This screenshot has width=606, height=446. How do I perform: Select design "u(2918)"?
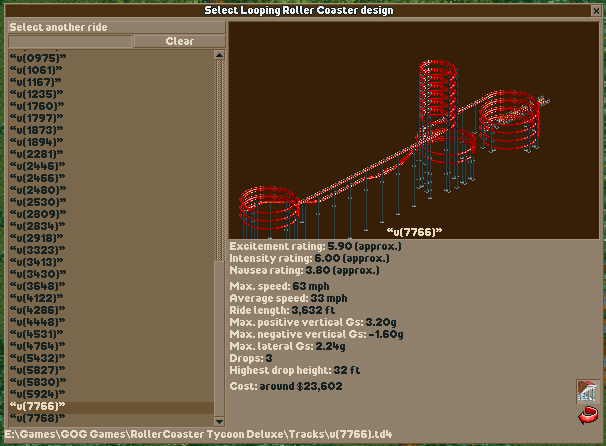pyautogui.click(x=111, y=238)
